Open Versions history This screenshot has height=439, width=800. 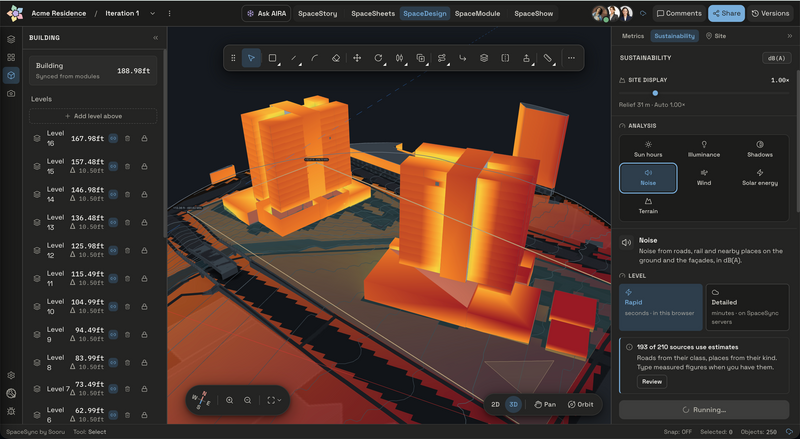click(x=770, y=14)
